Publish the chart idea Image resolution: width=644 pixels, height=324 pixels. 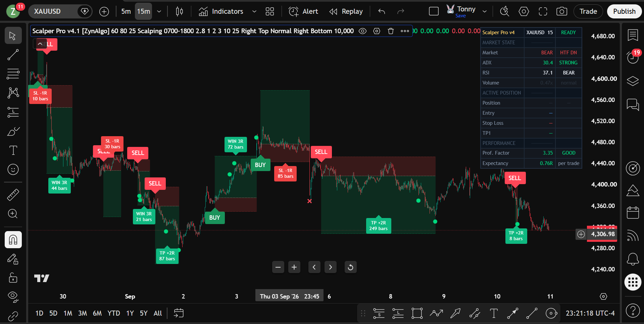(x=624, y=11)
